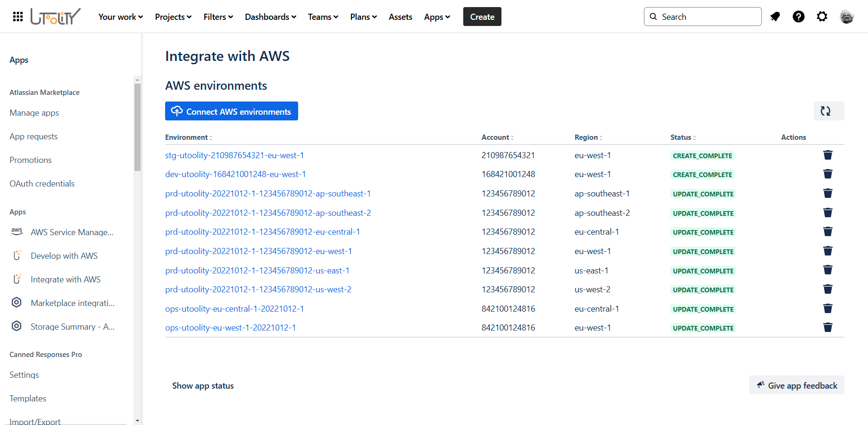Delete ops-utoolity-eu-west-1 environment
This screenshot has width=868, height=425.
coord(828,327)
